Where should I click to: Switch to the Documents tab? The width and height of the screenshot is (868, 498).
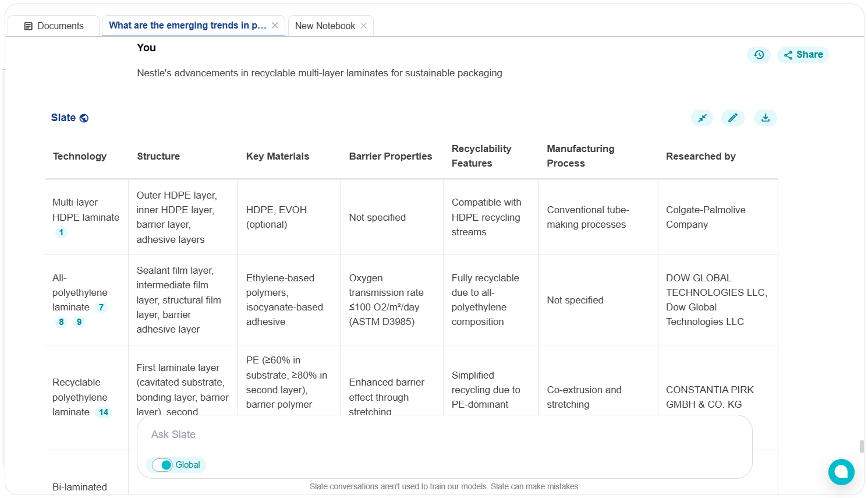point(54,26)
